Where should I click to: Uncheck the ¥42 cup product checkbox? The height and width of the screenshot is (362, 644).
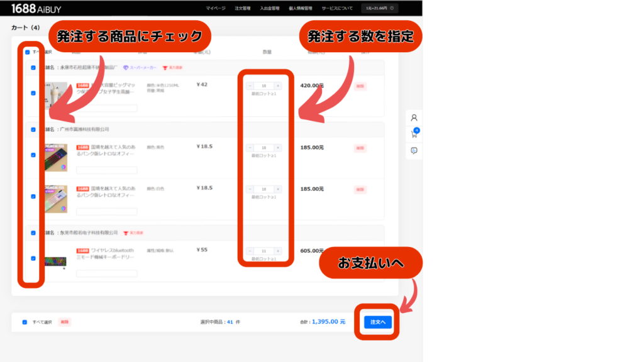[x=33, y=93]
